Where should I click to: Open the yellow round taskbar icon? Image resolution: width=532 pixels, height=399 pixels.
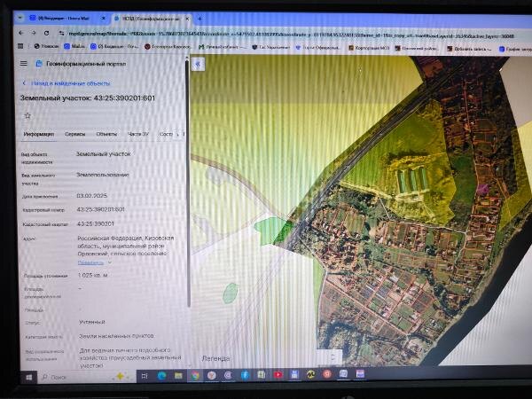pos(311,374)
